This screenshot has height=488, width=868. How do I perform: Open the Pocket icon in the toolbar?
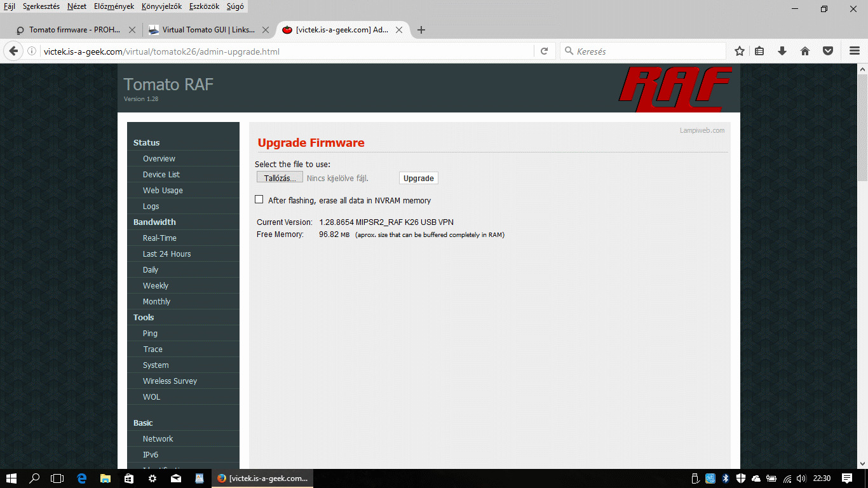[828, 51]
